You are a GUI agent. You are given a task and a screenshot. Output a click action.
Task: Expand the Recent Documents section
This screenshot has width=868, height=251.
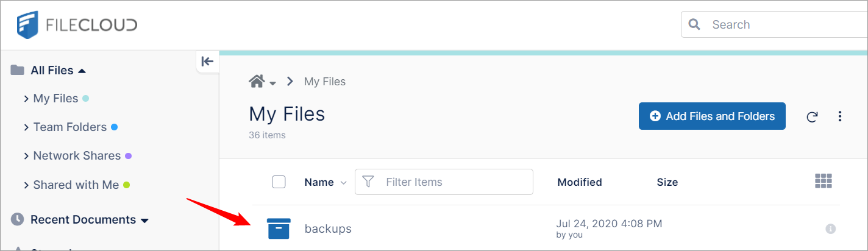click(144, 220)
